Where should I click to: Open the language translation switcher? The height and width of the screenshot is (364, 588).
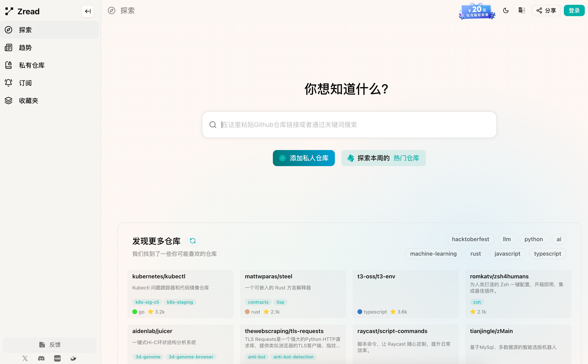click(522, 10)
